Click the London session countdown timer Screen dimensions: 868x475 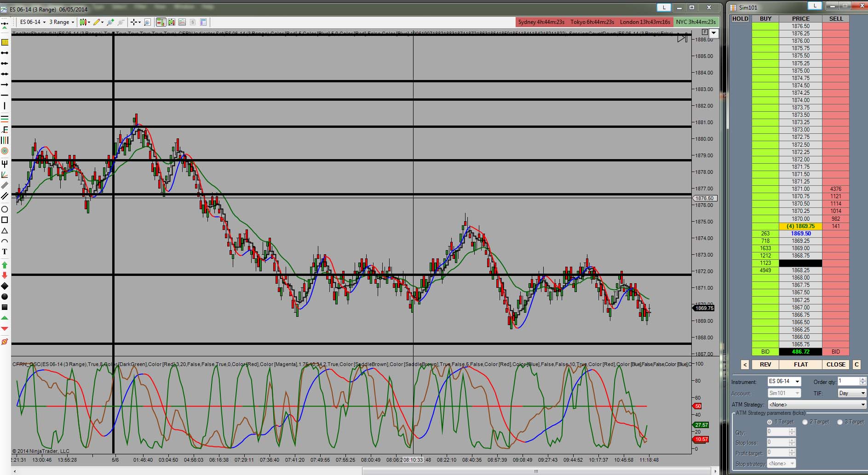[x=645, y=22]
